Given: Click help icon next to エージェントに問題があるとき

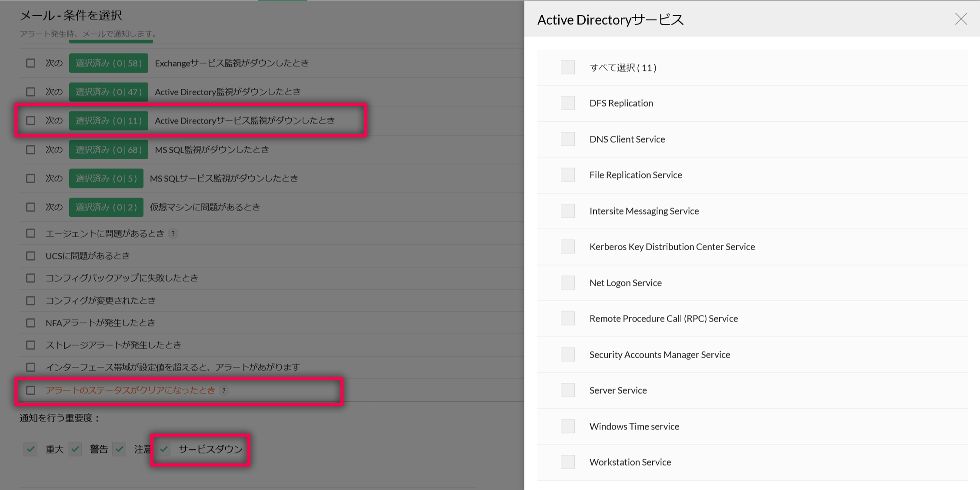Looking at the screenshot, I should click(x=173, y=234).
